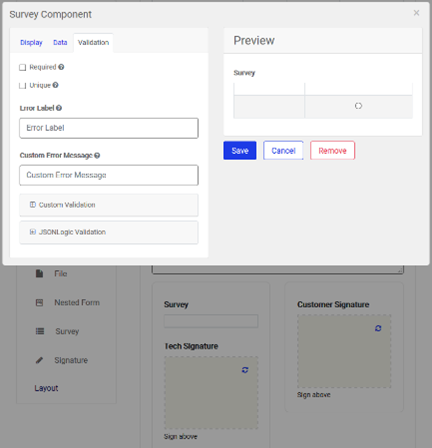
Task: Switch to the Data tab
Action: [60, 43]
